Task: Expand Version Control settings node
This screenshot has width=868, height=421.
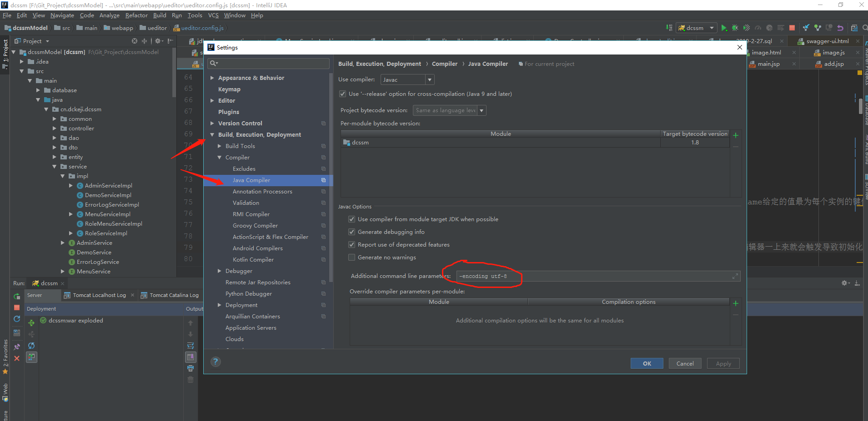Action: tap(212, 124)
